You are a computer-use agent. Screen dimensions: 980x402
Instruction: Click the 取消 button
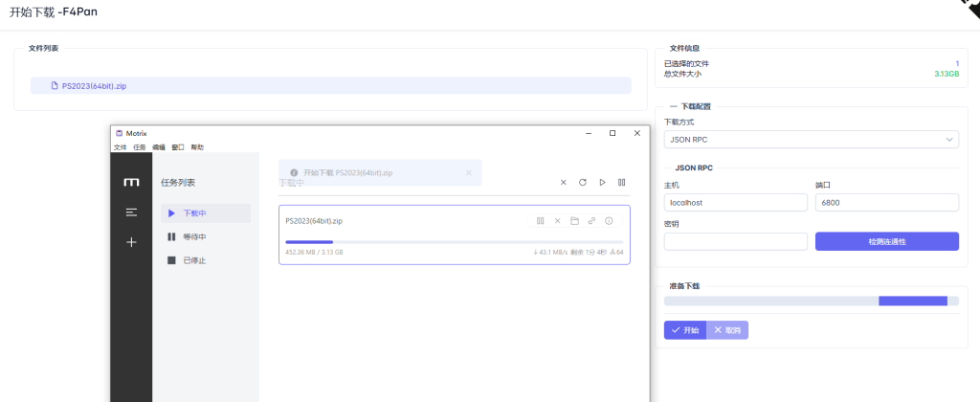pos(727,330)
